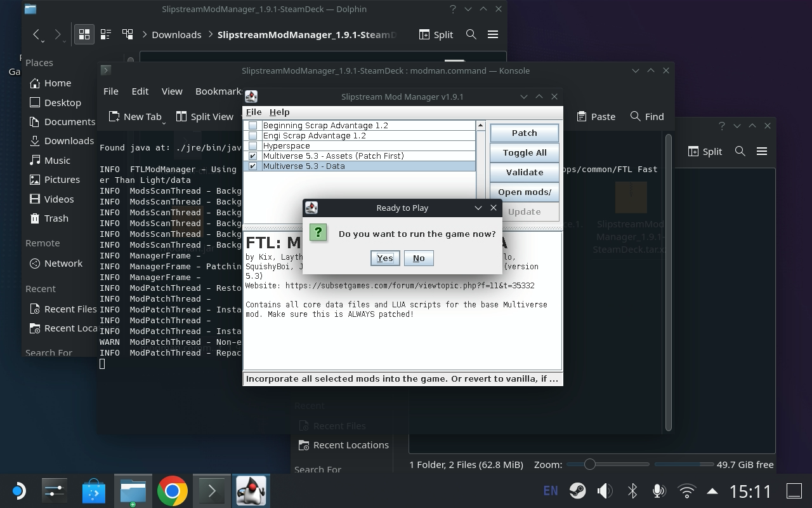Open microphone tray icon
Viewport: 812px width, 508px height.
click(x=659, y=491)
